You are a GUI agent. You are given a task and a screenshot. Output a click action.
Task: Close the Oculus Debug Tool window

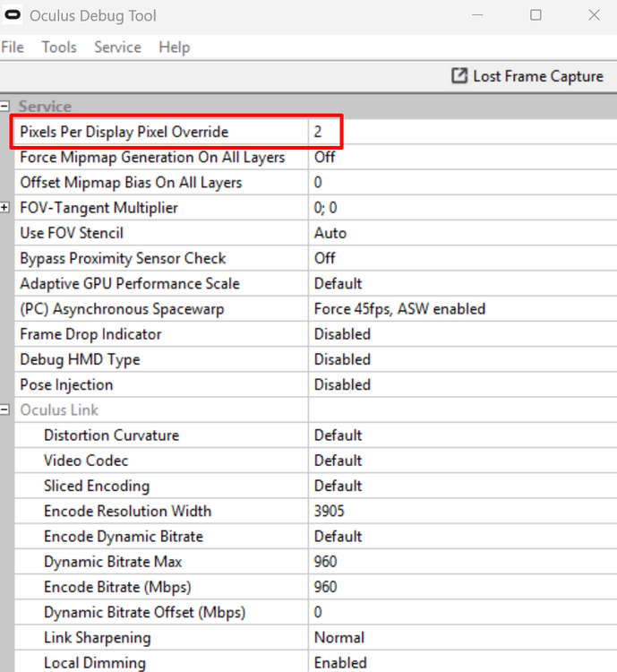point(594,15)
